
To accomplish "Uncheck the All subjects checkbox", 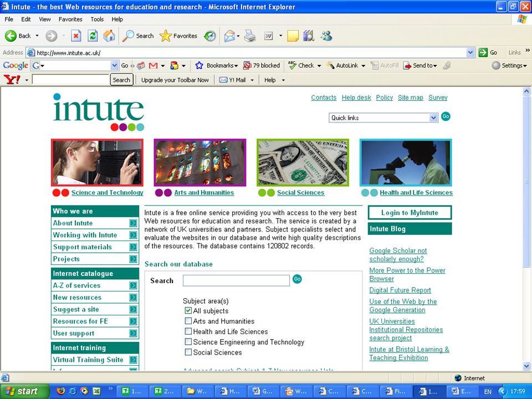I will [x=188, y=310].
